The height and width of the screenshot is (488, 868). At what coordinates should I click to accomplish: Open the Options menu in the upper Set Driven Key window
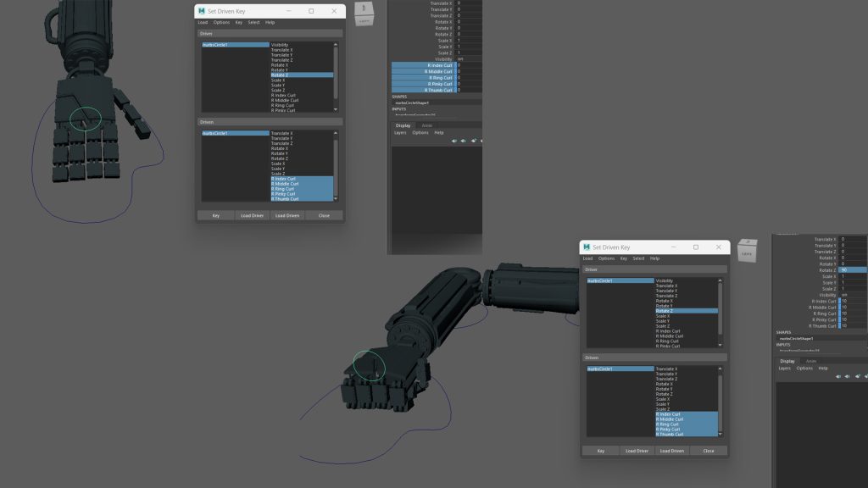click(x=221, y=23)
